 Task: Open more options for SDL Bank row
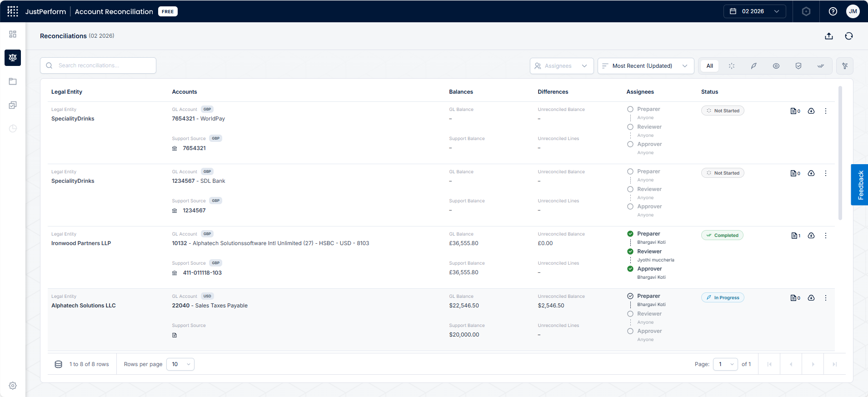point(826,173)
